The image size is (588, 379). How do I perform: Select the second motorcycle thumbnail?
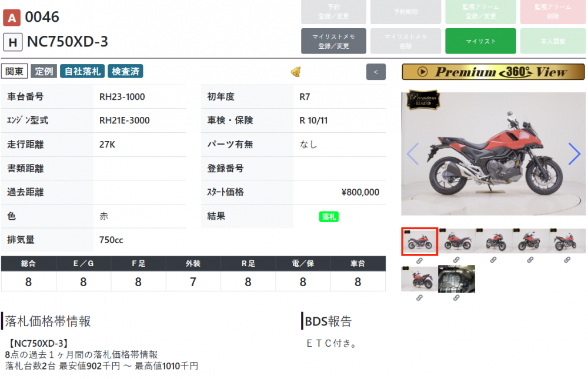point(456,241)
